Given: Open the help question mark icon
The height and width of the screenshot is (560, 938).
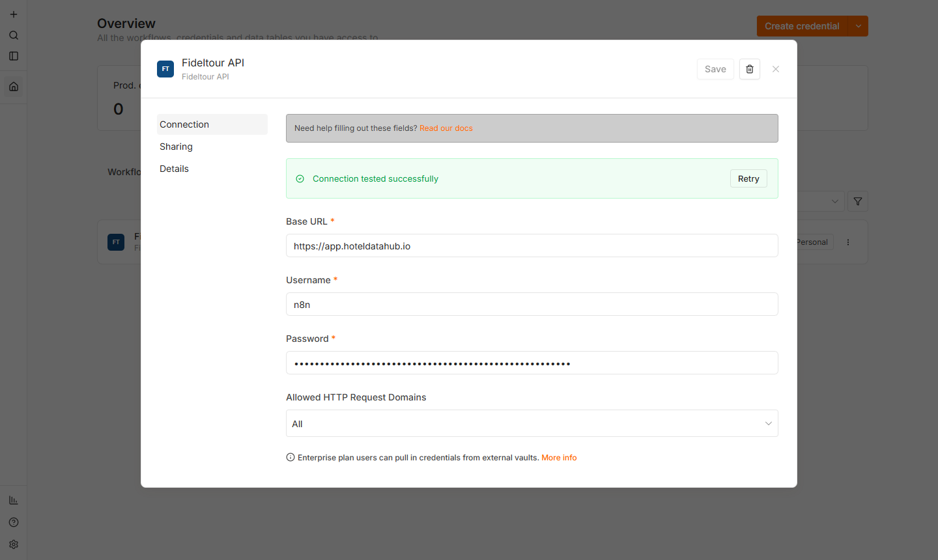Looking at the screenshot, I should point(14,522).
